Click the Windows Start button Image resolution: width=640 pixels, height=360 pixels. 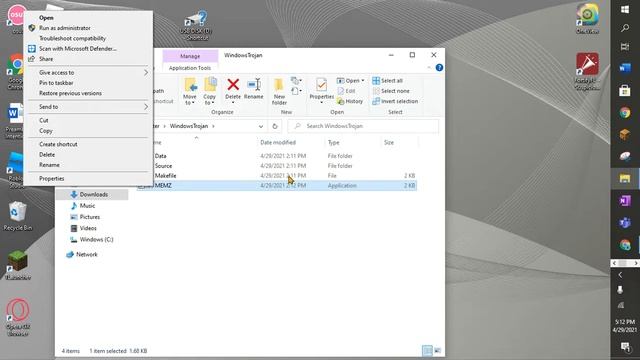[625, 9]
